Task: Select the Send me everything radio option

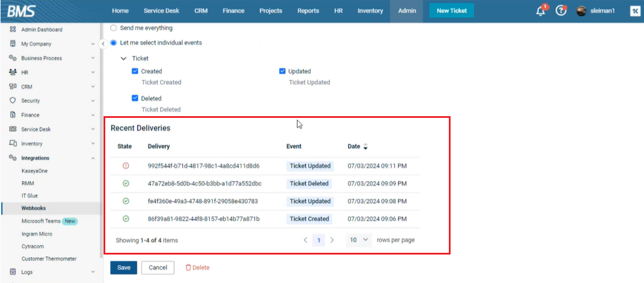Action: coord(113,28)
